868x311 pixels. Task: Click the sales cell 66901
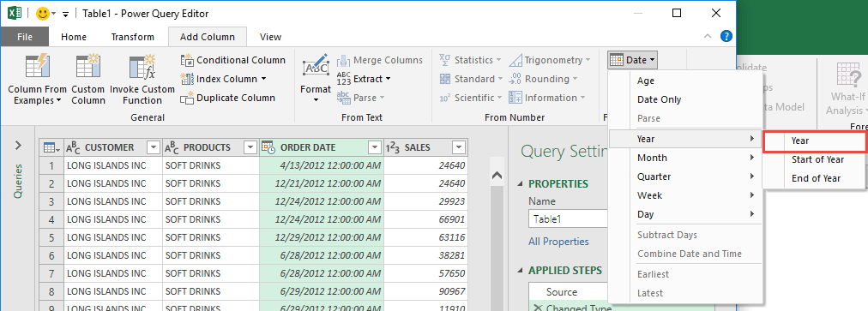(x=425, y=219)
